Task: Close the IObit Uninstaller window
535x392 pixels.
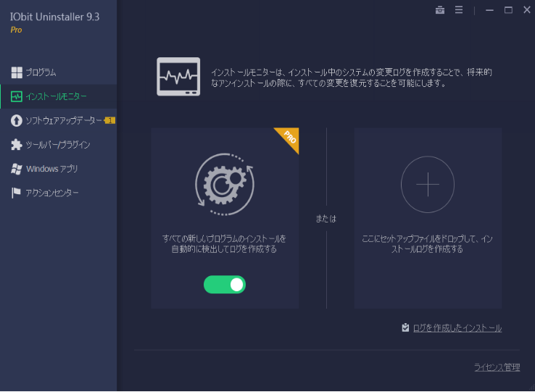Action: 527,10
